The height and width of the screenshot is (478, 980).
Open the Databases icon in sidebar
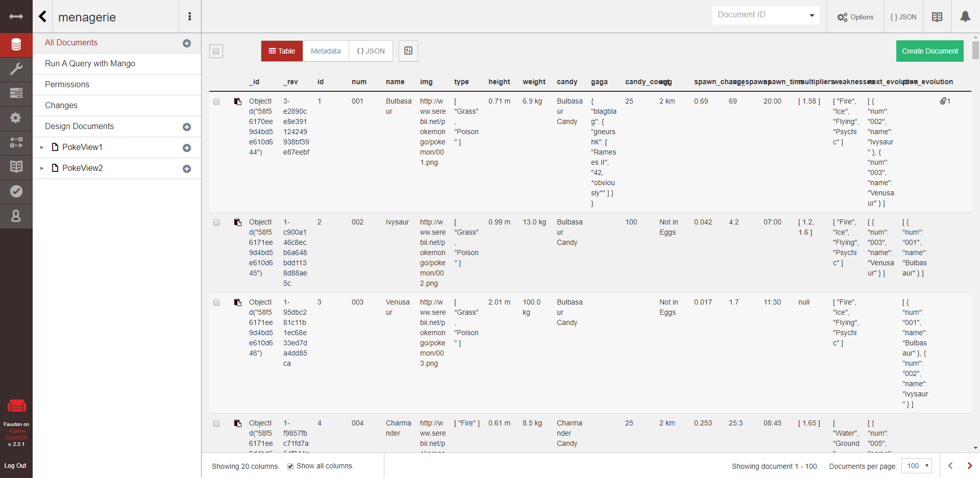[16, 45]
